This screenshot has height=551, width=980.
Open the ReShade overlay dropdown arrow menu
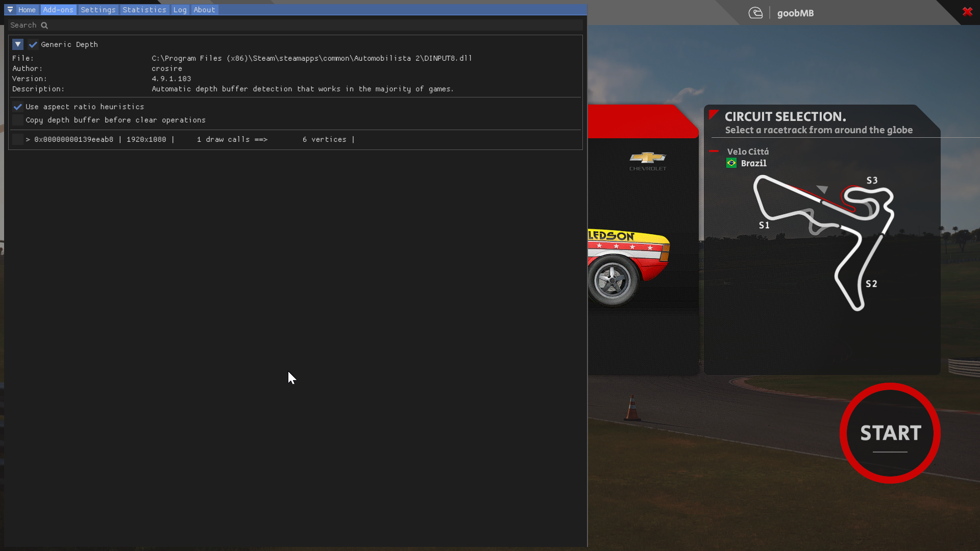[10, 10]
